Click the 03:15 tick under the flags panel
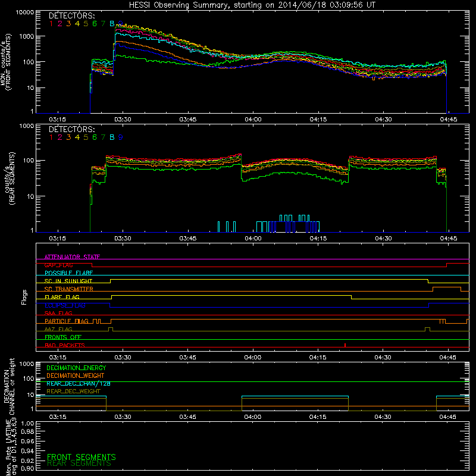 coord(57,358)
